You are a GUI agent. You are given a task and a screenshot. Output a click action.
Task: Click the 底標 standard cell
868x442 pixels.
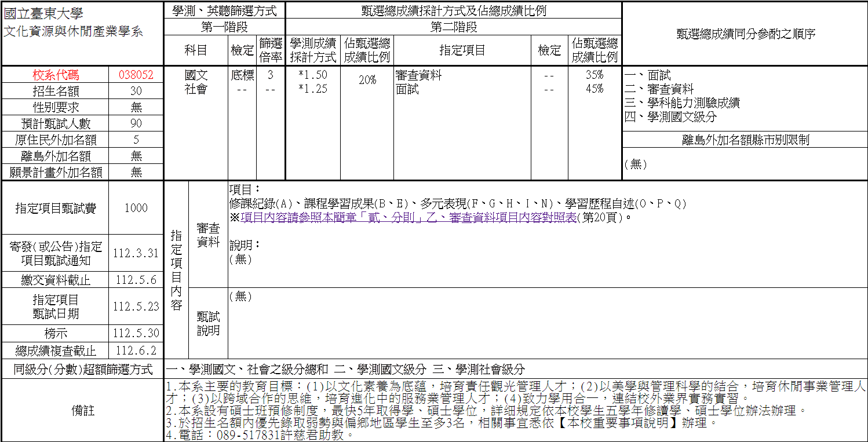coord(242,75)
